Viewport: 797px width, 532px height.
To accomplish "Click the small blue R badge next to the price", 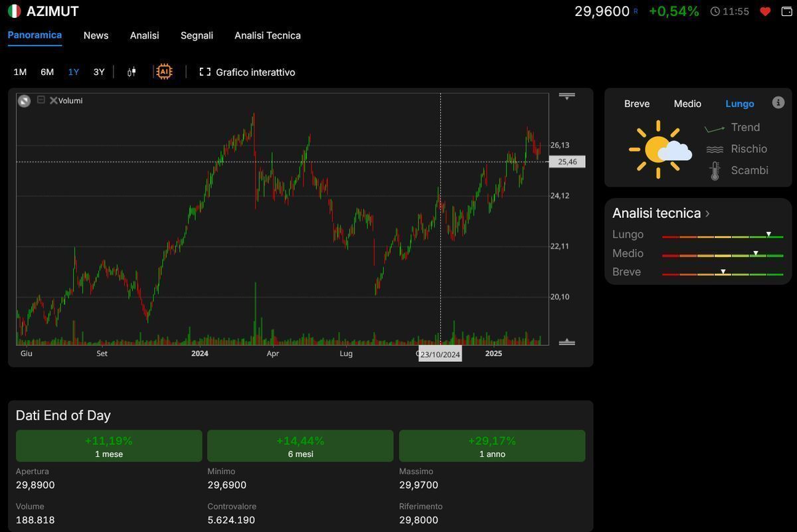I will pos(636,11).
